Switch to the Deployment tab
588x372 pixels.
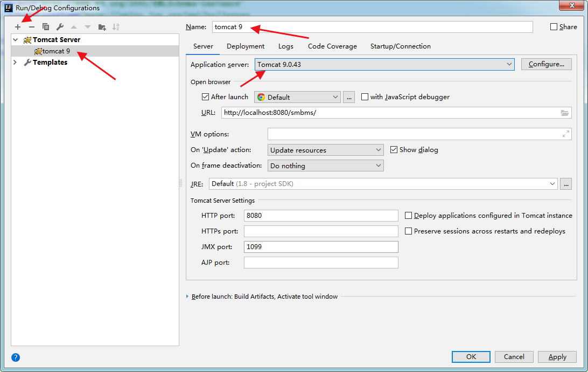[x=246, y=46]
